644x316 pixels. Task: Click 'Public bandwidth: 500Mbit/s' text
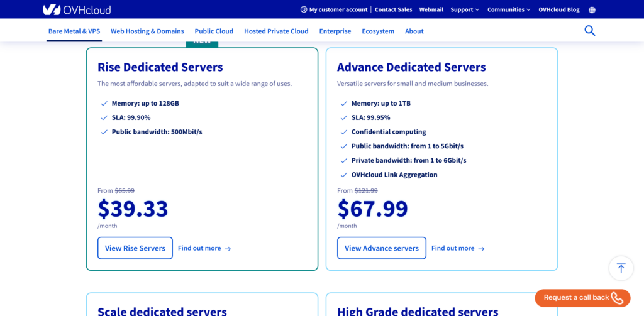click(157, 132)
